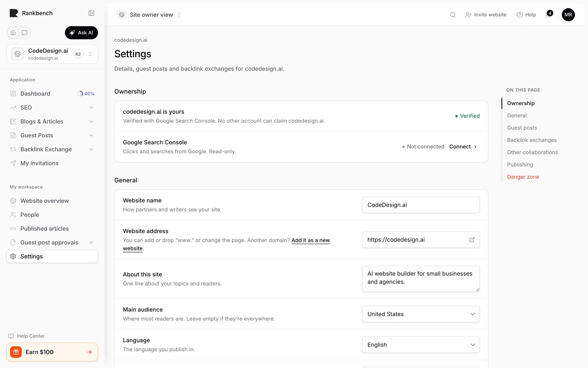Click the Dashboard grid icon

(x=13, y=94)
